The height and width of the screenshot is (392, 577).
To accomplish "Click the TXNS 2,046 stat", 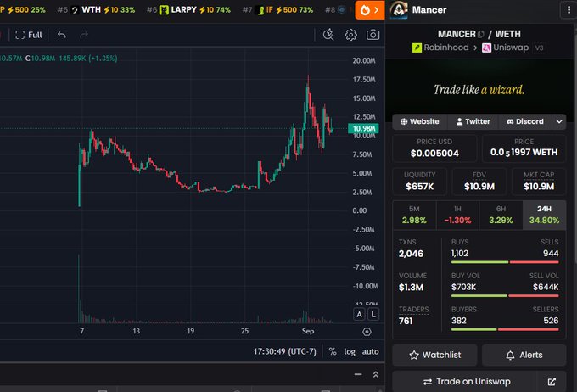I will pyautogui.click(x=411, y=248).
